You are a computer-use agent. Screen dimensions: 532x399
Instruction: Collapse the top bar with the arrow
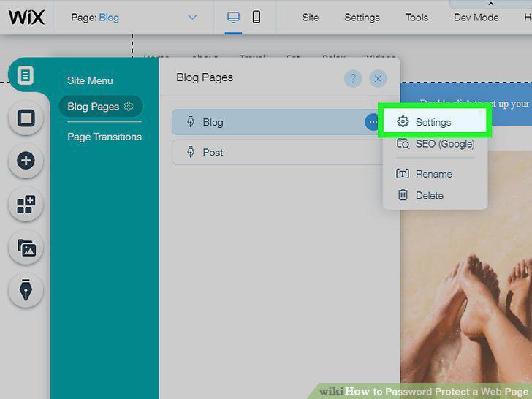490,4
